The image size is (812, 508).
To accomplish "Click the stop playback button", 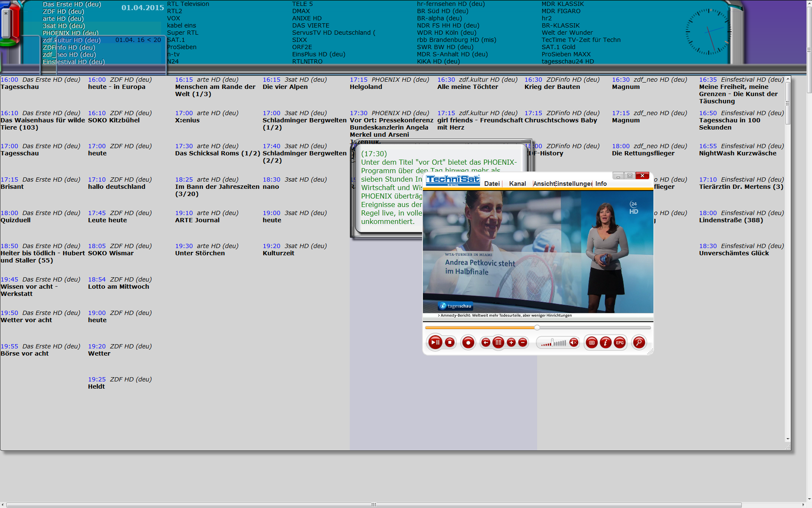I will 450,342.
